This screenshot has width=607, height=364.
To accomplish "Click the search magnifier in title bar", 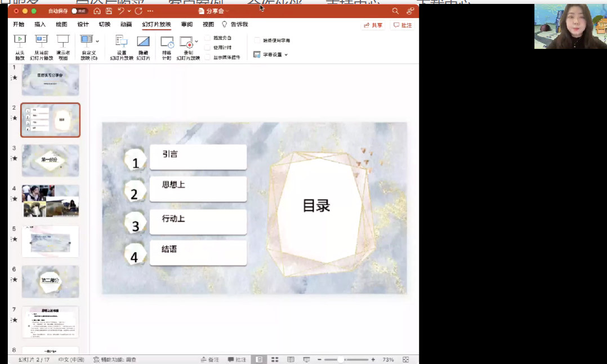I will [x=395, y=11].
